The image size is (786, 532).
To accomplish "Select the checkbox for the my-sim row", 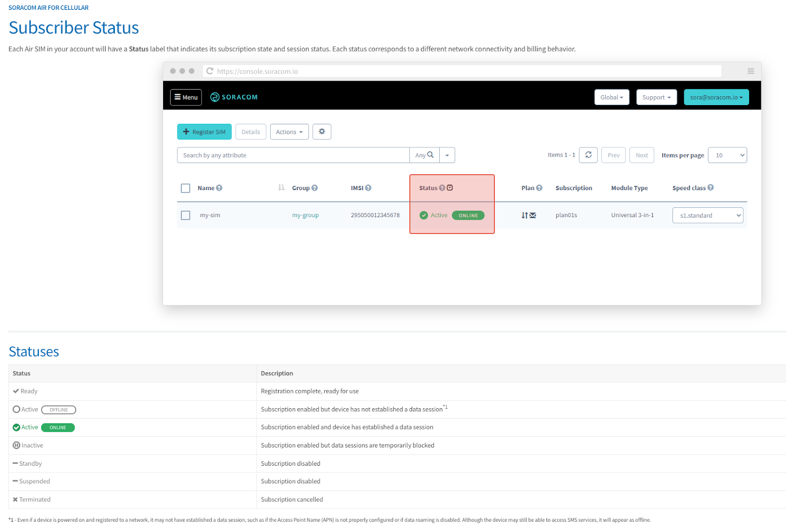I will [x=185, y=215].
